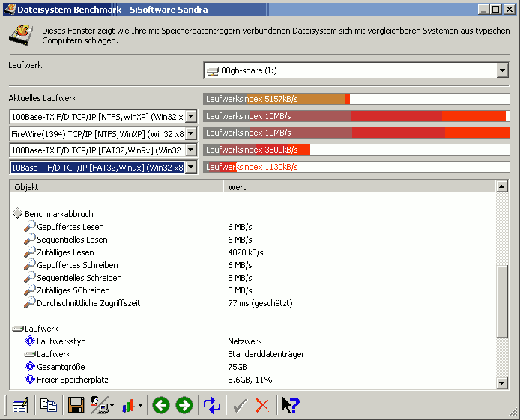Select the Durchschnittliche Zugriffszeit row

[253, 303]
